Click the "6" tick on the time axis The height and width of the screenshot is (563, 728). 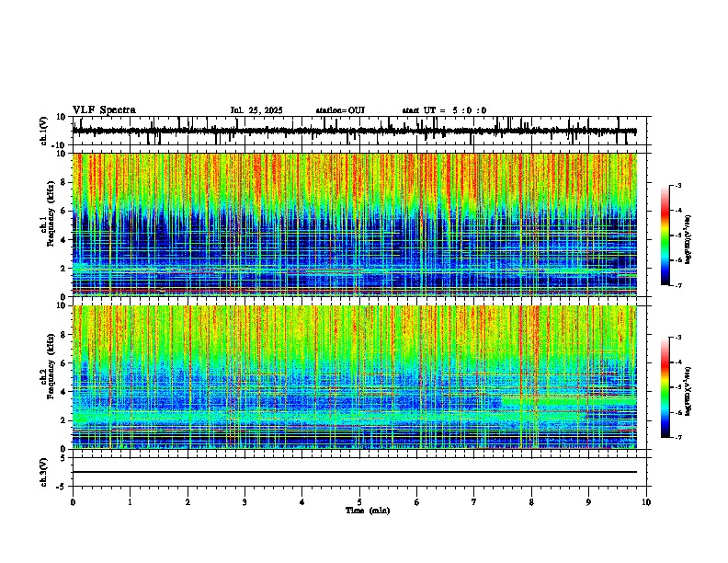[x=417, y=502]
